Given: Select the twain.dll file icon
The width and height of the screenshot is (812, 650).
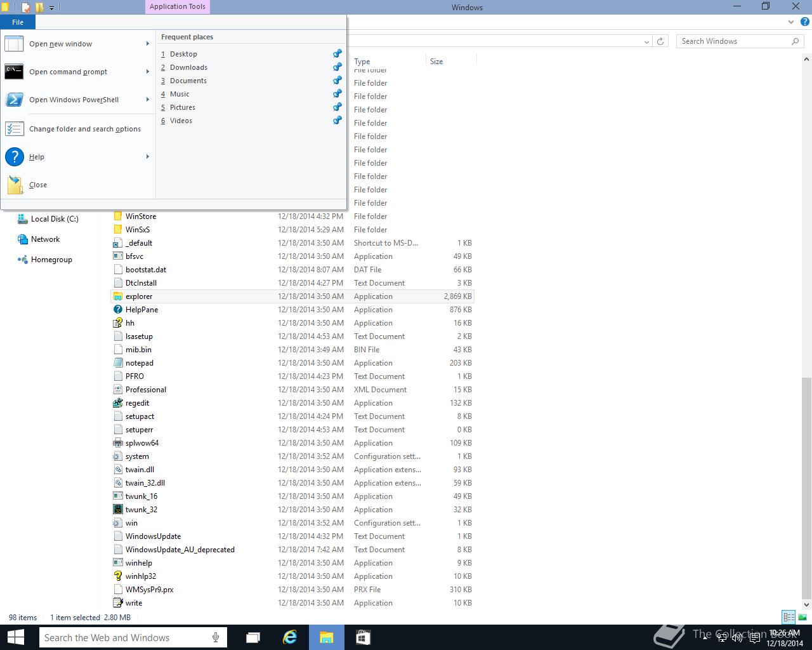Looking at the screenshot, I should pos(117,470).
